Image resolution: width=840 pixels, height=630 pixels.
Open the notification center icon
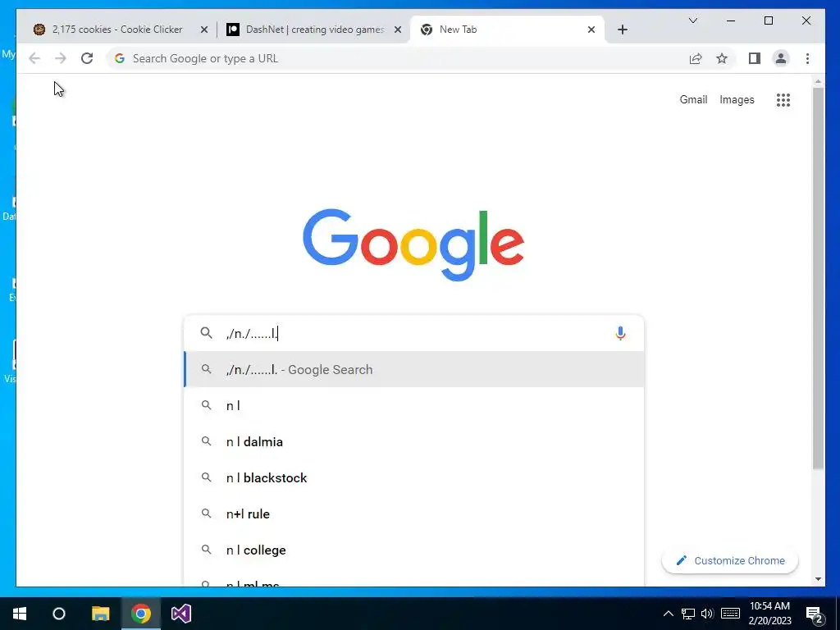[x=814, y=614]
